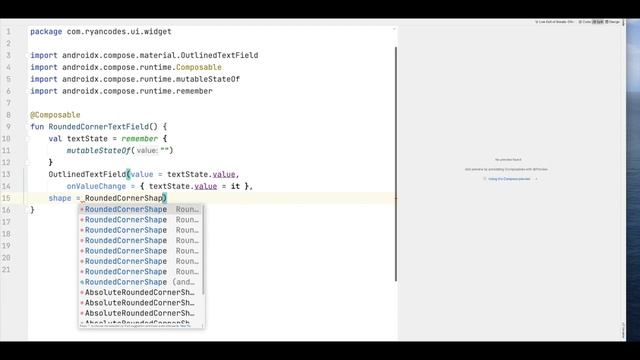Click the code editor vertical scrollbar
Viewport: 640px width, 360px height.
point(396,163)
